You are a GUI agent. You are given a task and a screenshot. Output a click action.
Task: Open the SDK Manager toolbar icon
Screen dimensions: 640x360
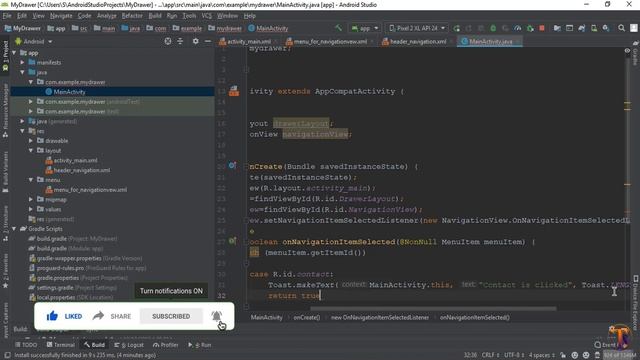pos(606,28)
